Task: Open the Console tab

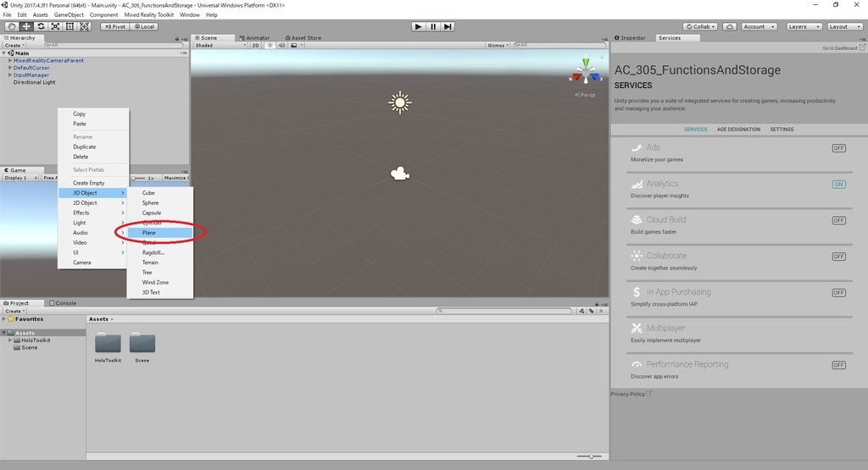Action: (63, 303)
